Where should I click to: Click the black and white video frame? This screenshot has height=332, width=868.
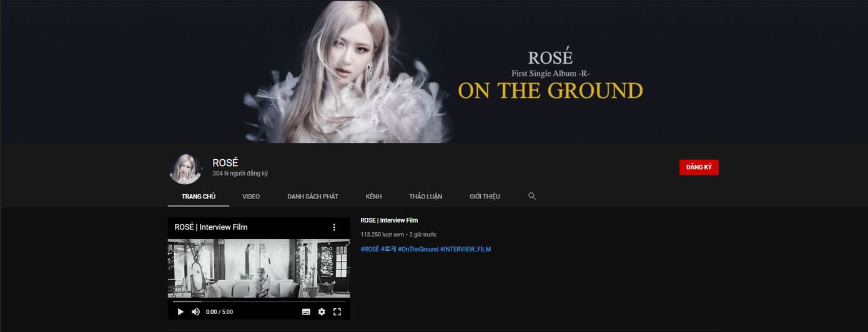coord(259,268)
